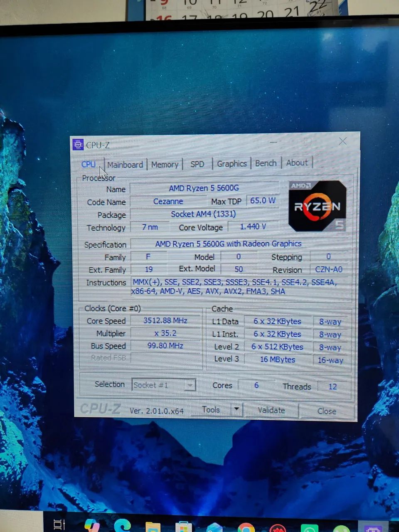Open the Task View taskbar icon

click(59, 525)
